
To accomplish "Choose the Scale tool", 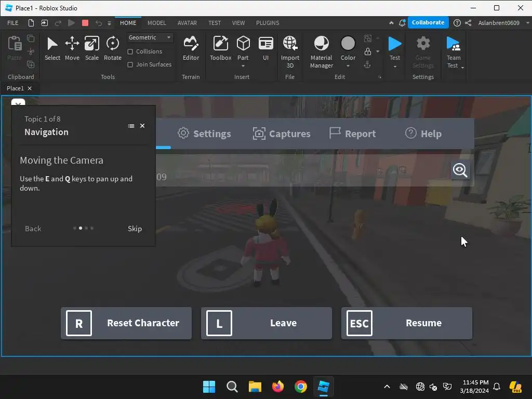I will click(91, 49).
